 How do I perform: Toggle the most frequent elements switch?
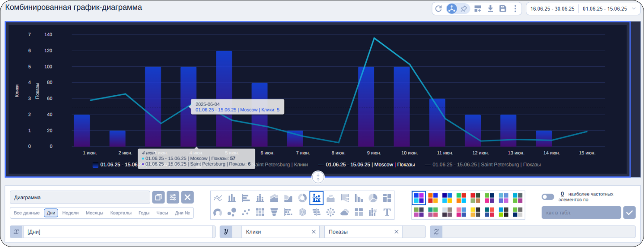tap(547, 197)
